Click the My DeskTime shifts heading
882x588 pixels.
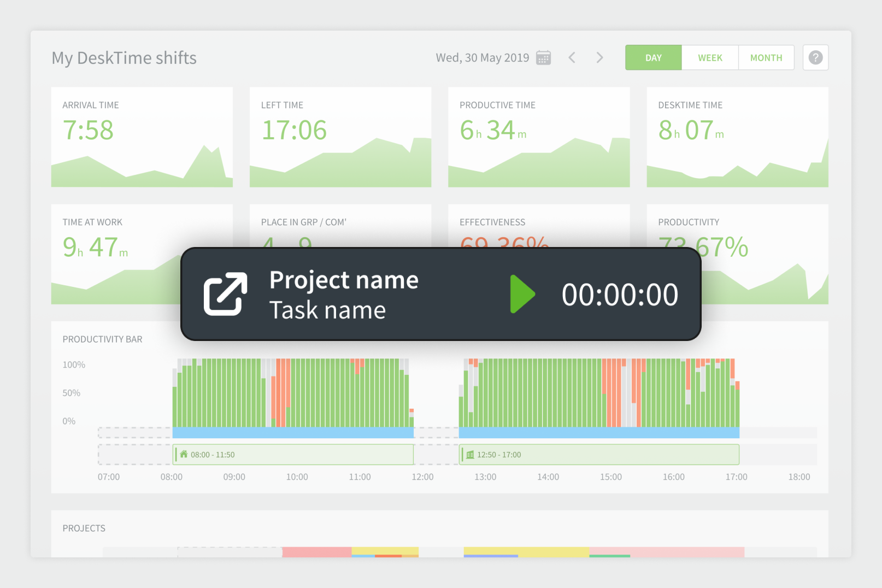(124, 58)
